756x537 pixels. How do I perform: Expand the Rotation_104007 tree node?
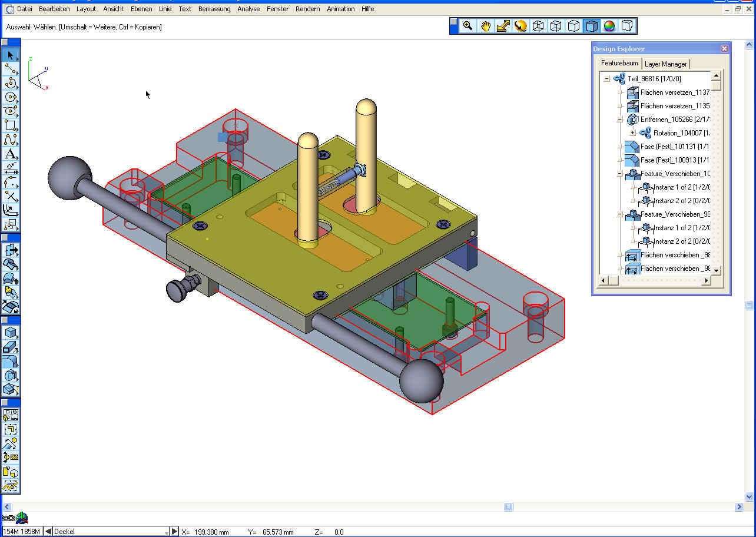tap(633, 133)
